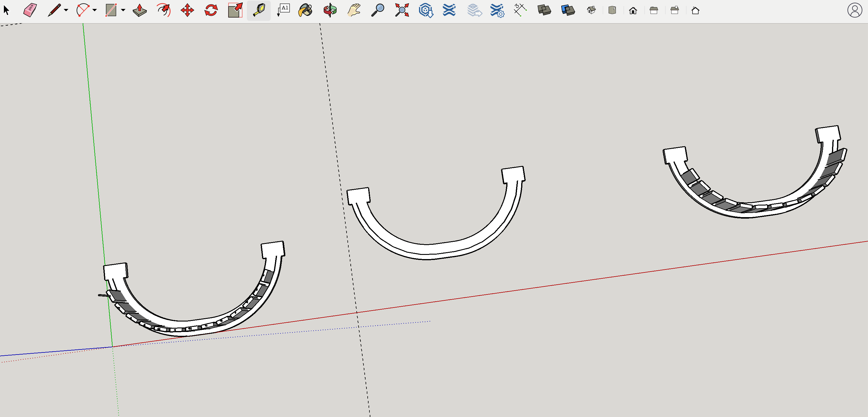The image size is (868, 417).
Task: Open the Paint Bucket tool
Action: (305, 10)
